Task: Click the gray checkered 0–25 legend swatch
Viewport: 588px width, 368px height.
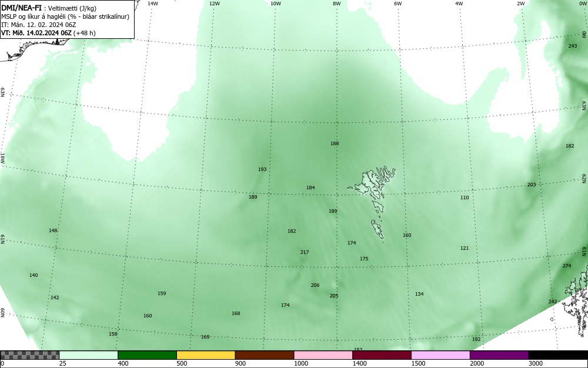Action: tap(29, 355)
